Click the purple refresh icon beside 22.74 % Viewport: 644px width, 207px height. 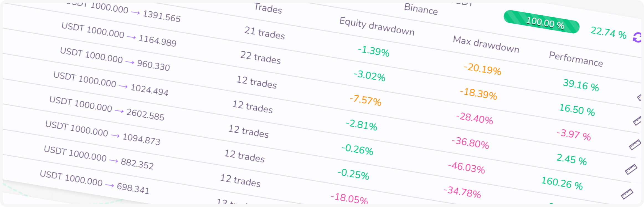637,37
